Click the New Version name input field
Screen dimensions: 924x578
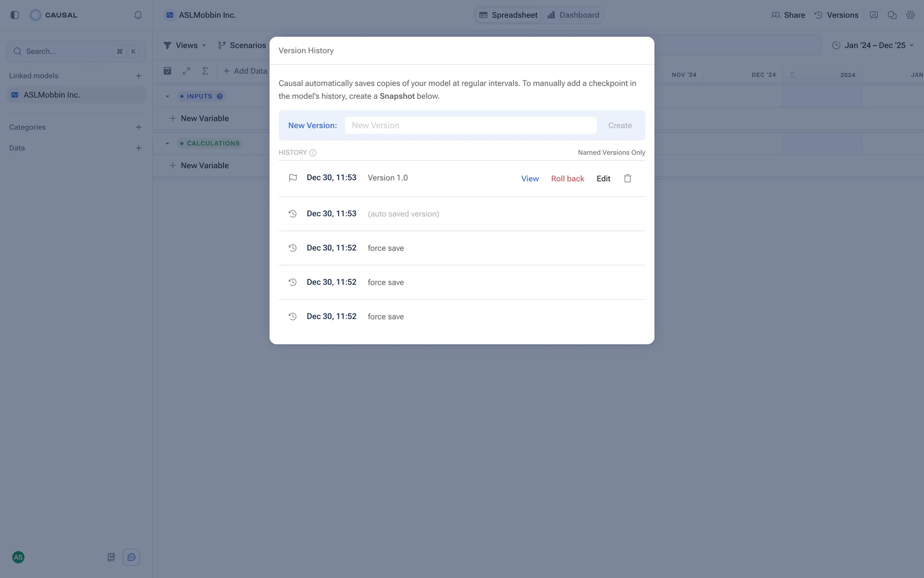click(x=470, y=125)
